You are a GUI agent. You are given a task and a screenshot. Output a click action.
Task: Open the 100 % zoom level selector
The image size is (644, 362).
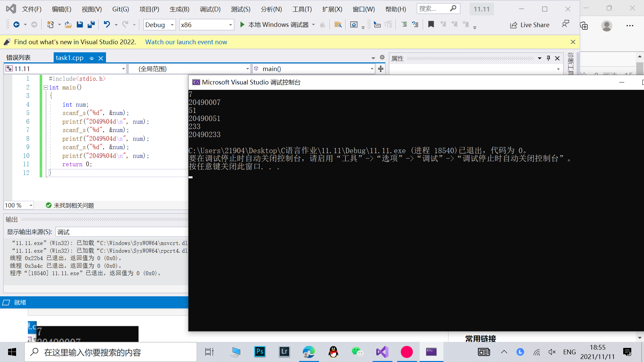31,205
